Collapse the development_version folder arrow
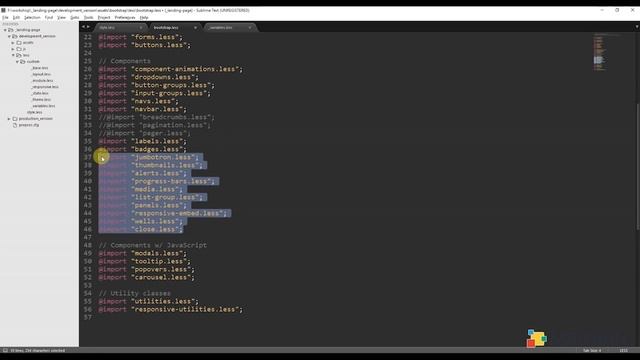 pos(9,36)
